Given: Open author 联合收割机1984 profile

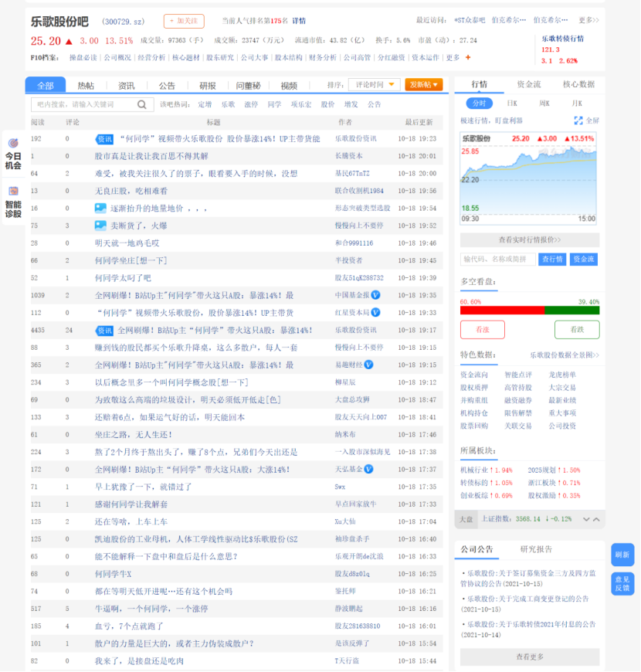Looking at the screenshot, I should tap(359, 191).
